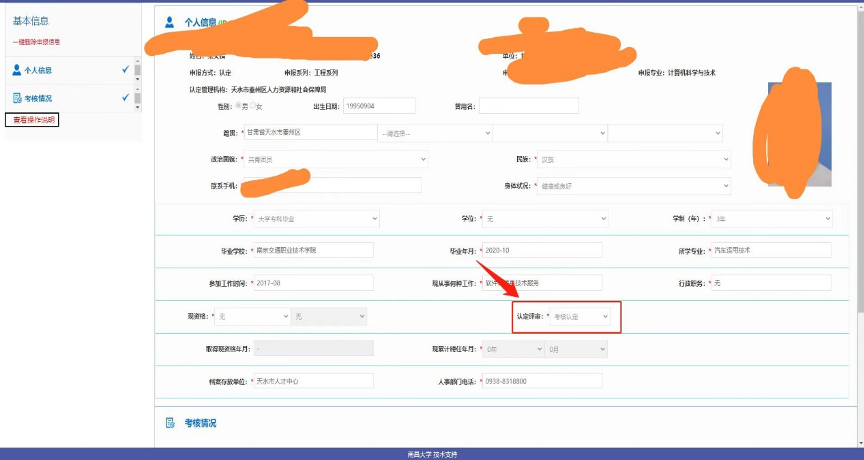The width and height of the screenshot is (864, 460).
Task: Click the checkmark beside 考核情况 in sidebar
Action: [124, 98]
